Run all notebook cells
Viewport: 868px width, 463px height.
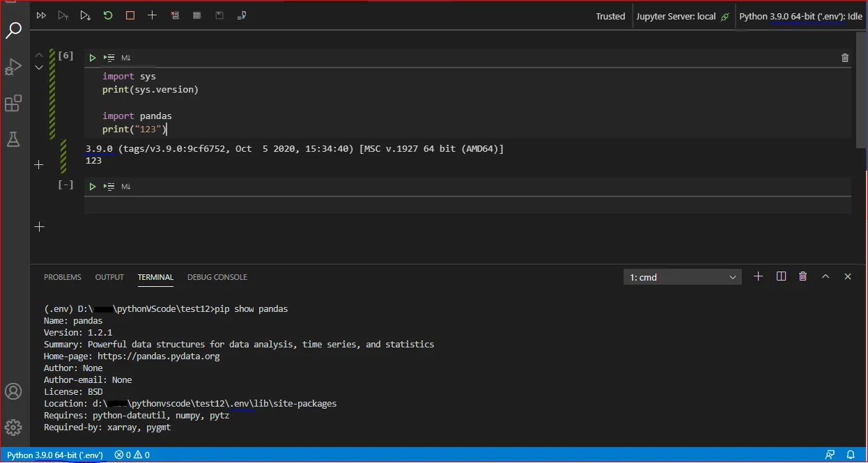click(x=41, y=15)
